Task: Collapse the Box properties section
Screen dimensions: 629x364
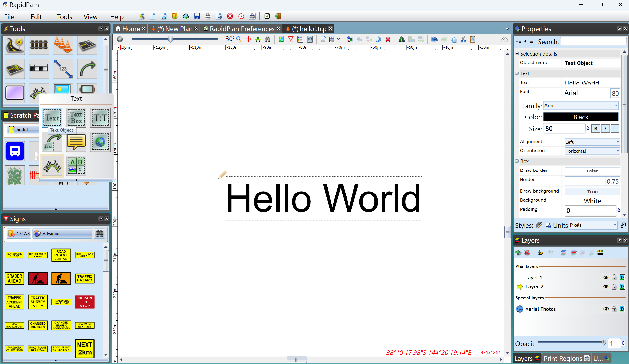Action: coord(517,161)
